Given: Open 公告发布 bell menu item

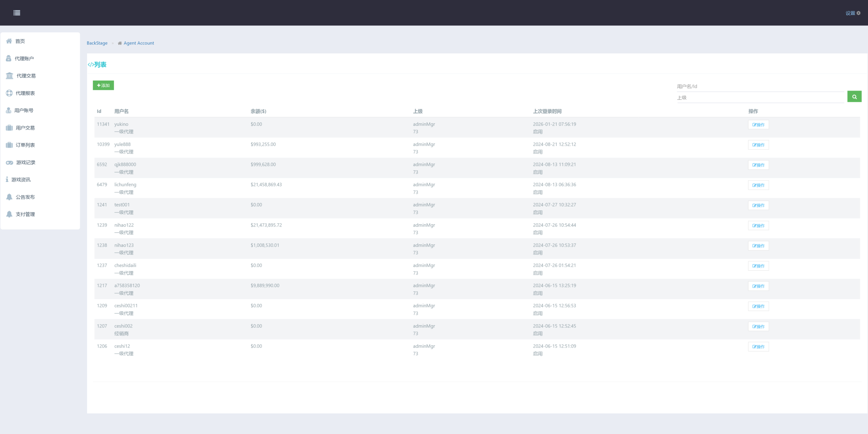Looking at the screenshot, I should point(25,197).
